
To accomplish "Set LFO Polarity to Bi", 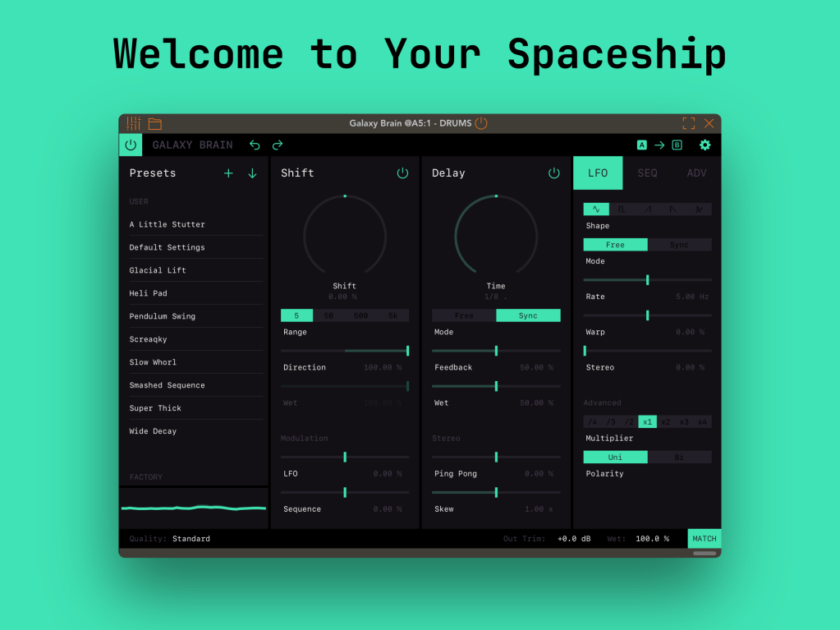I will click(679, 458).
